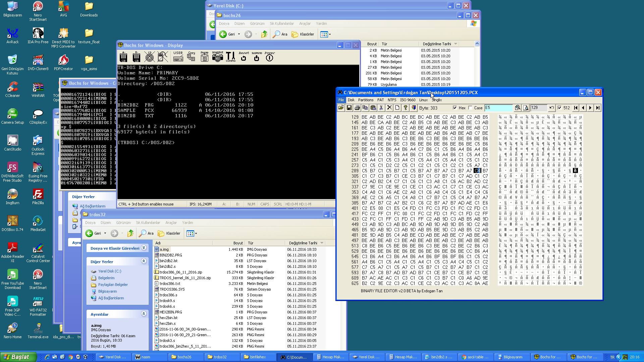Image resolution: width=644 pixels, height=362 pixels.
Task: Jump to last sector button
Action: coord(598,108)
